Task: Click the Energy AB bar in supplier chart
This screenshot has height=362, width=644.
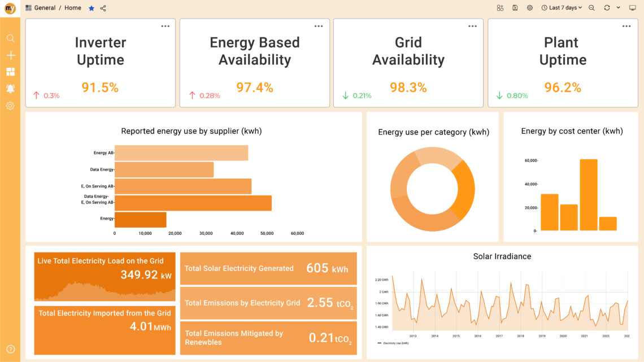Action: [181, 152]
